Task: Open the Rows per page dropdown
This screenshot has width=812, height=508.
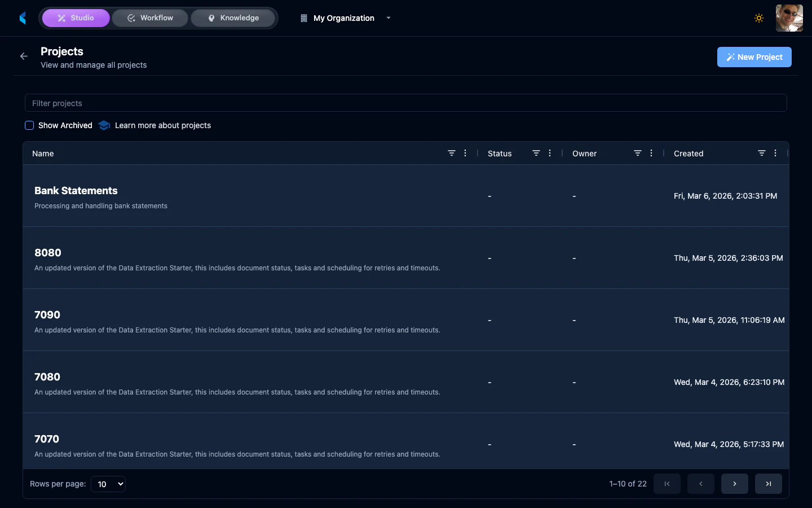Action: click(108, 484)
